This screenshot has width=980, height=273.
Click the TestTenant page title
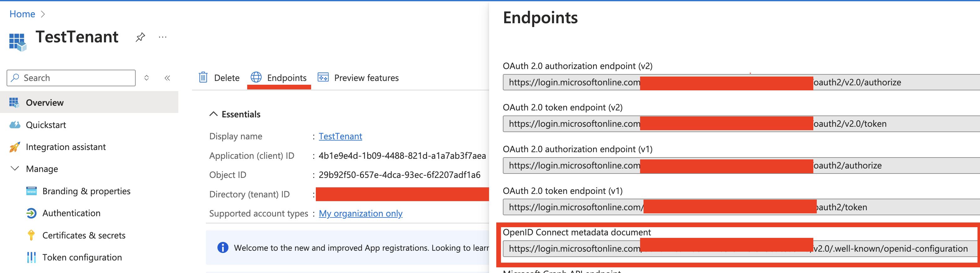(x=77, y=37)
